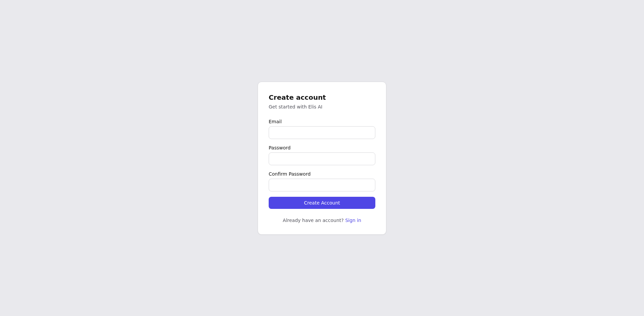644x316 pixels.
Task: Click the Create account heading
Action: tap(297, 97)
